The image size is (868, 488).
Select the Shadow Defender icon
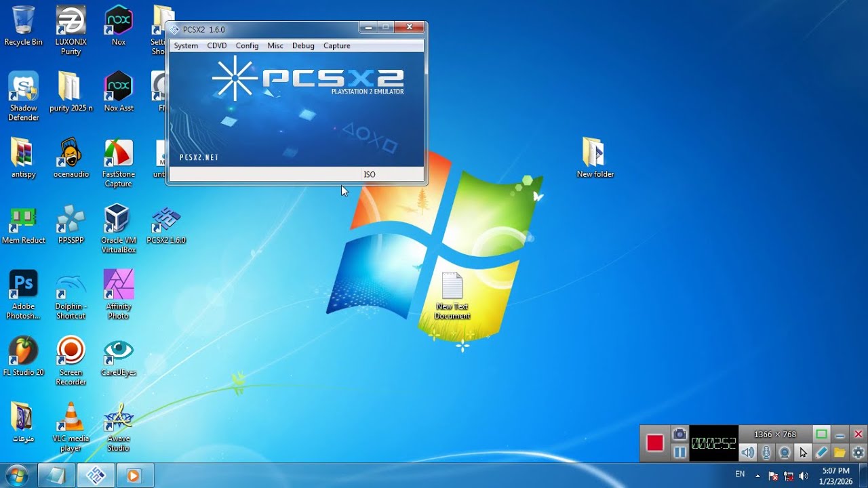point(23,96)
